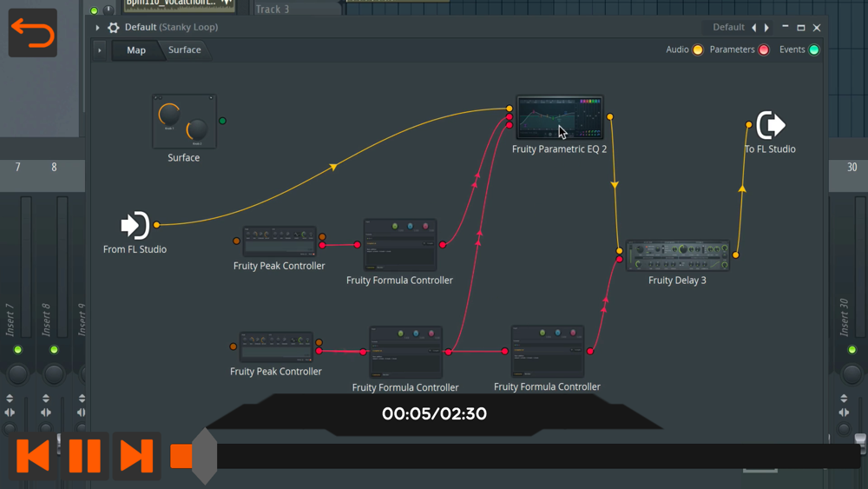Skip to the next video
The width and height of the screenshot is (868, 489).
(x=137, y=456)
